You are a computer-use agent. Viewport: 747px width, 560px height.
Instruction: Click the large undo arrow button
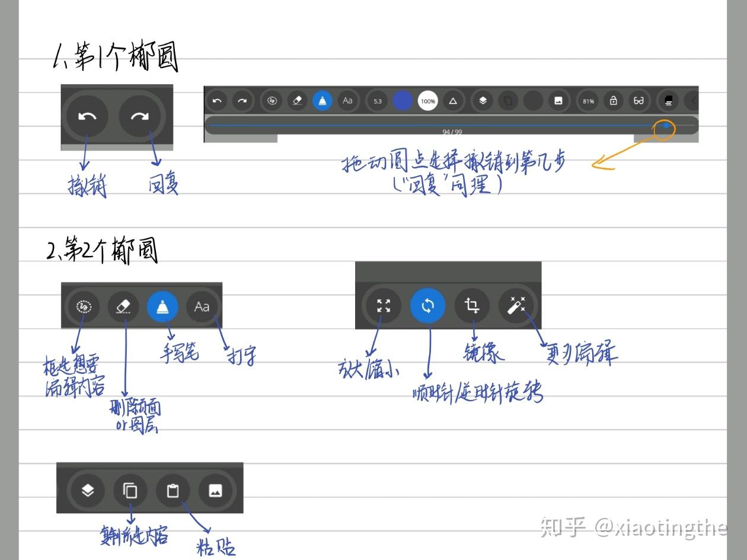tap(88, 116)
